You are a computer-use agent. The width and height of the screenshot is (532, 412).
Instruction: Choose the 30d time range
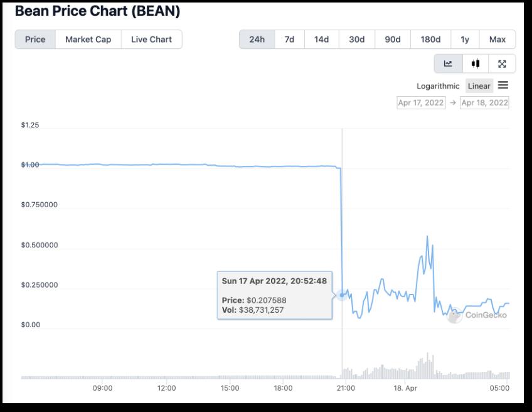click(356, 39)
